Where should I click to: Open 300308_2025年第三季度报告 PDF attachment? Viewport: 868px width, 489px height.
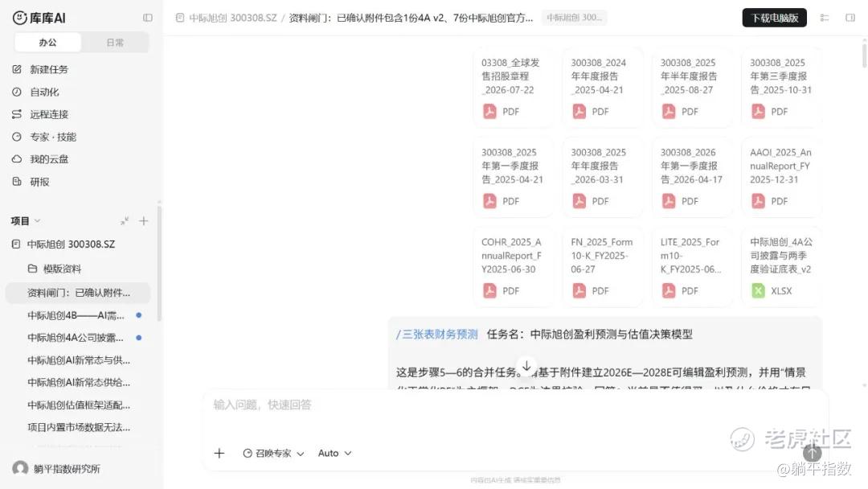pos(782,88)
